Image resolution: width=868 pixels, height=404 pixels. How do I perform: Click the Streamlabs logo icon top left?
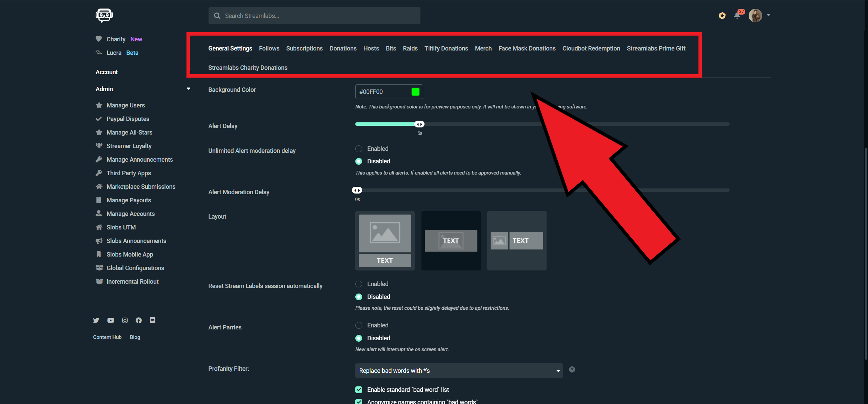104,15
